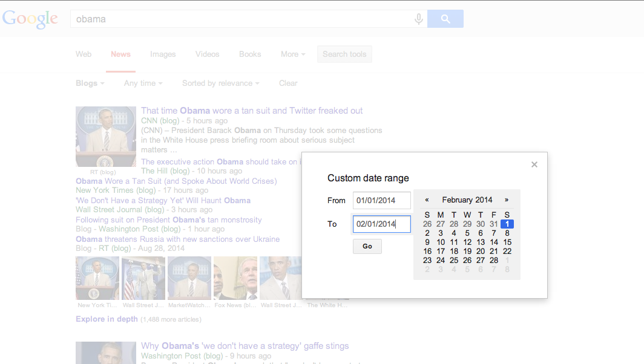Pick February 10 in calendar
644x364 pixels.
pyautogui.click(x=441, y=242)
